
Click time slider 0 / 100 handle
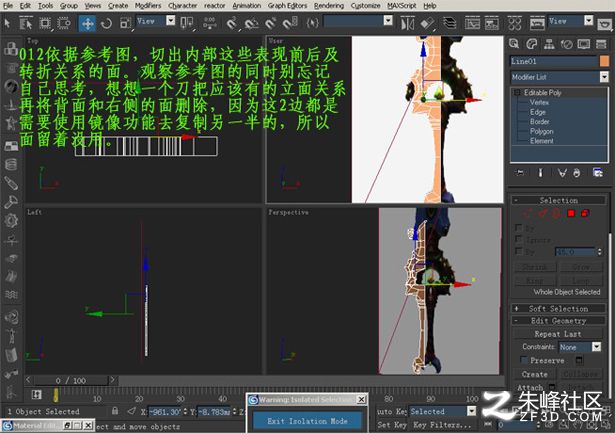point(71,380)
